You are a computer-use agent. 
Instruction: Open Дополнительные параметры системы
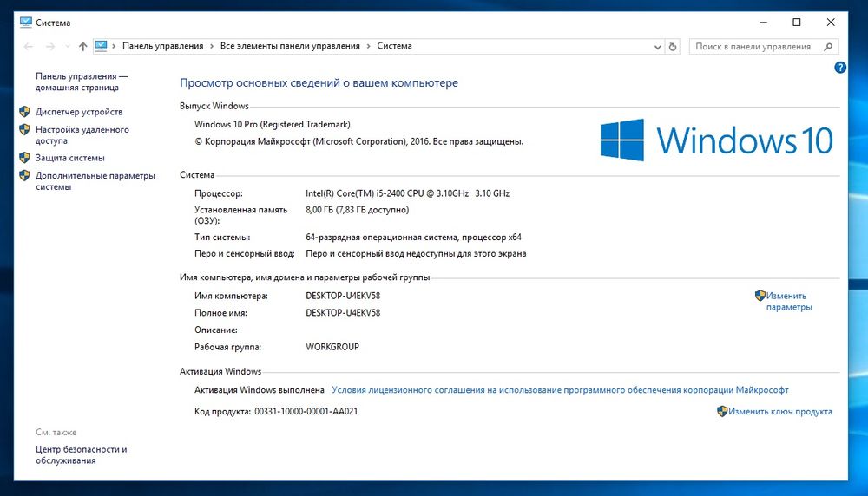95,181
